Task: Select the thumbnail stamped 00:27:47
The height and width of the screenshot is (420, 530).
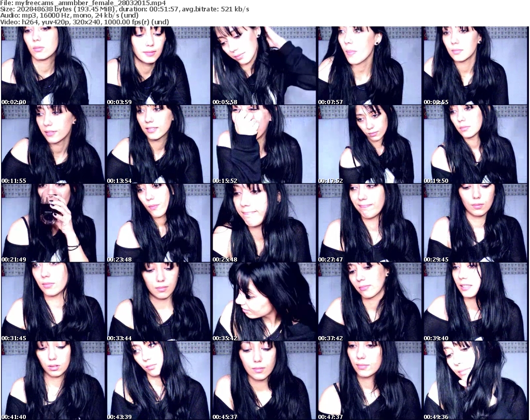Action: (370, 223)
